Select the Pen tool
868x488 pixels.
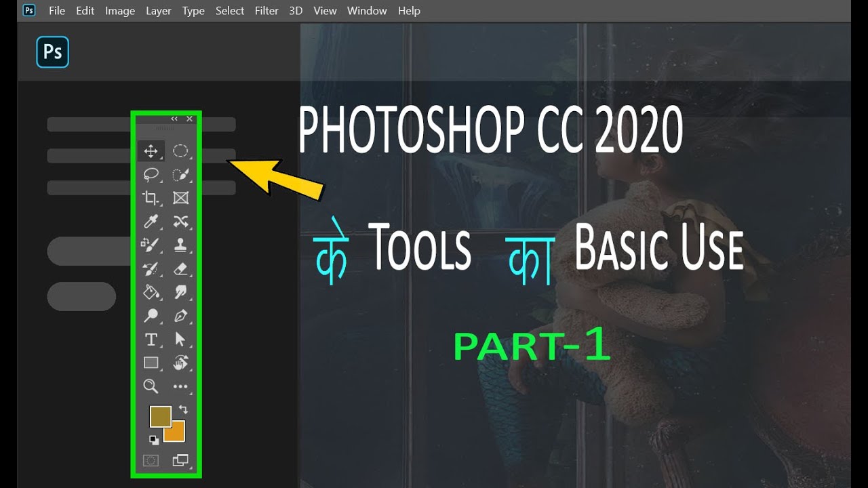(x=180, y=316)
